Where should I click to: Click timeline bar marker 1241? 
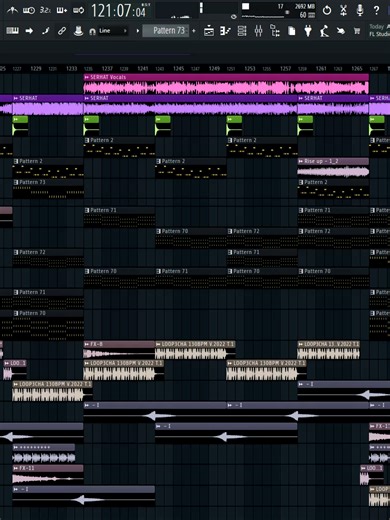(143, 69)
